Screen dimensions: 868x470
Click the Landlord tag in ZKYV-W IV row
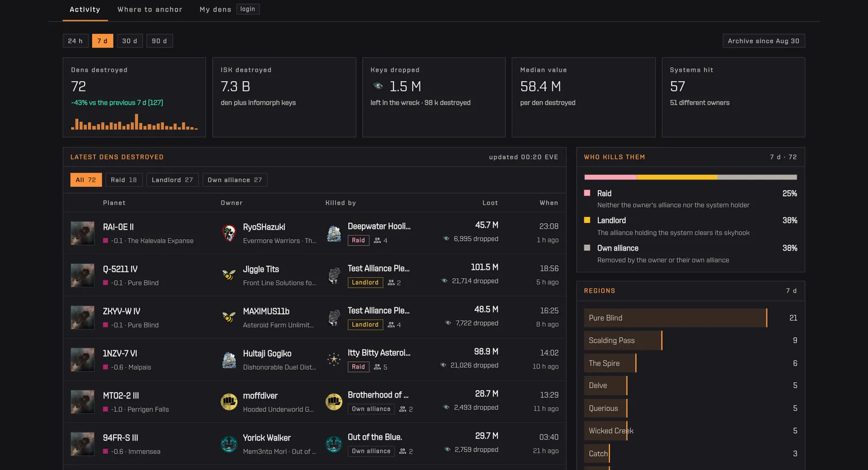(x=365, y=325)
